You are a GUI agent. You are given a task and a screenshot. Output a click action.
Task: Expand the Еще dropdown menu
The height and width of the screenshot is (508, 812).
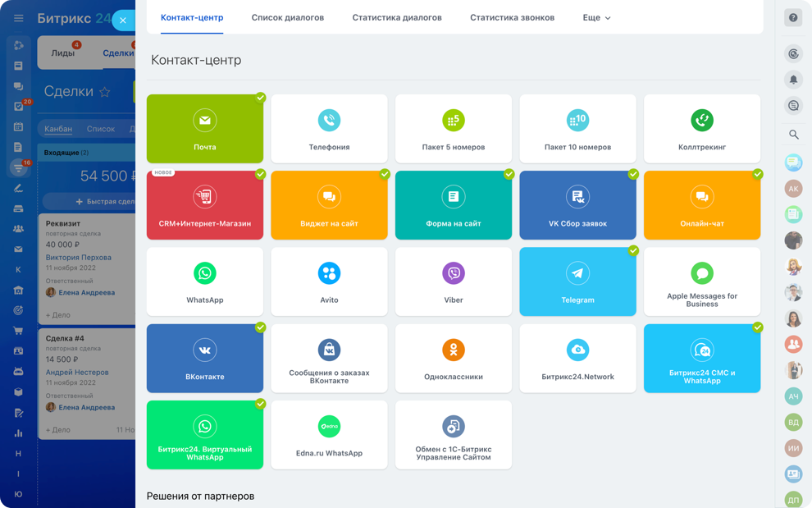596,17
